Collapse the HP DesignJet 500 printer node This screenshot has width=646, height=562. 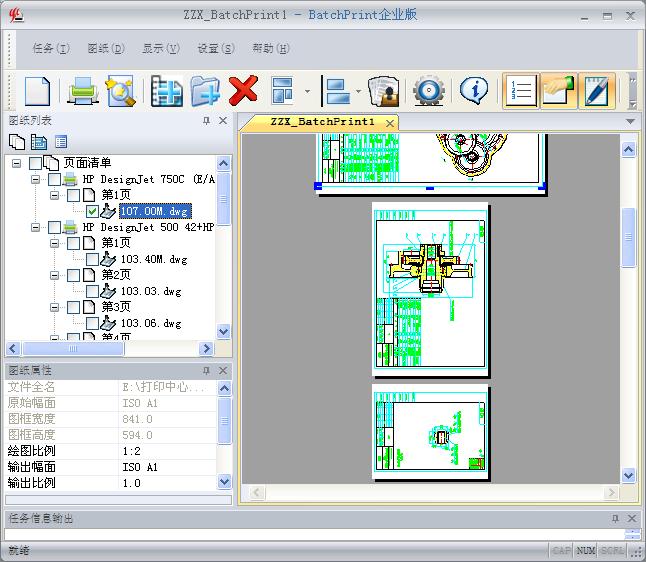(35, 227)
